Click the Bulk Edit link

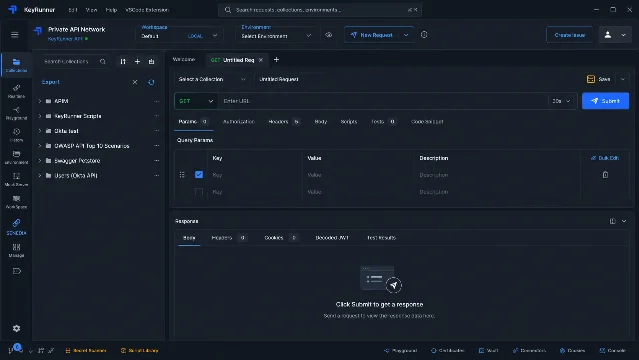click(x=605, y=158)
